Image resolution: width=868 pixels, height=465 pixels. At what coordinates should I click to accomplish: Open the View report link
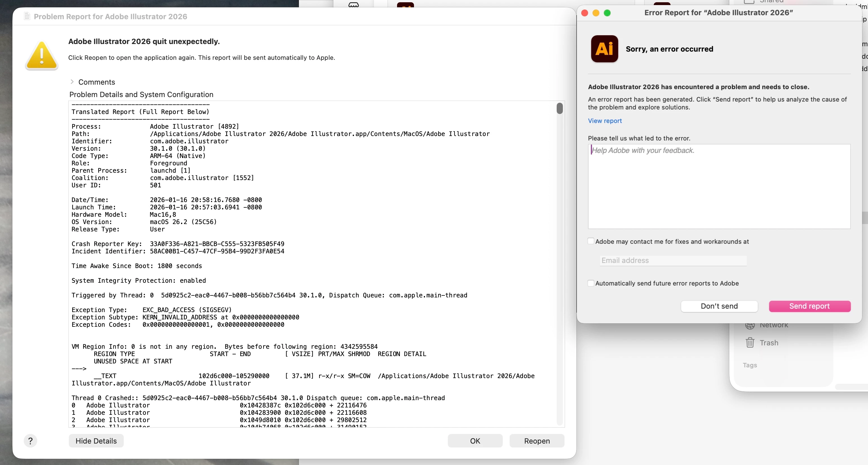605,121
